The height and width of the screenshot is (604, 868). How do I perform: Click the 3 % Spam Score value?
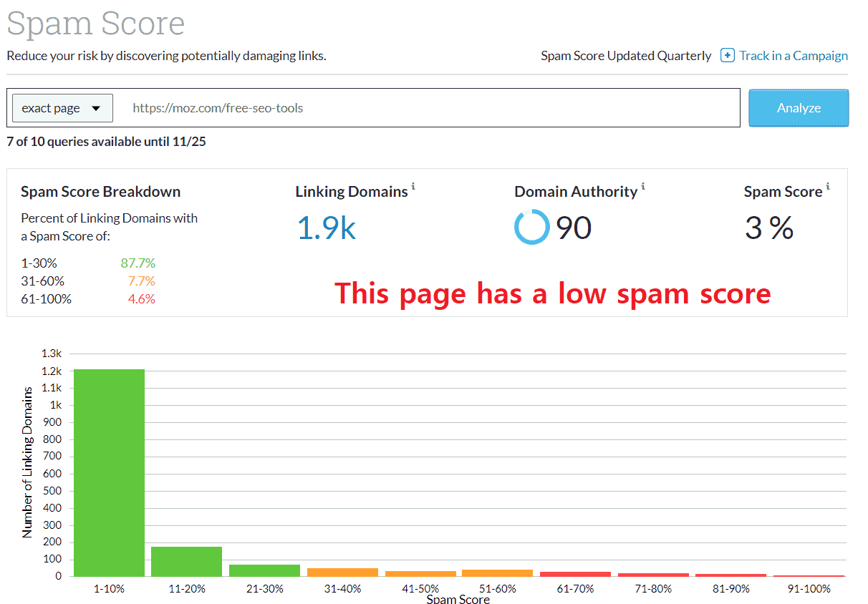click(x=769, y=228)
